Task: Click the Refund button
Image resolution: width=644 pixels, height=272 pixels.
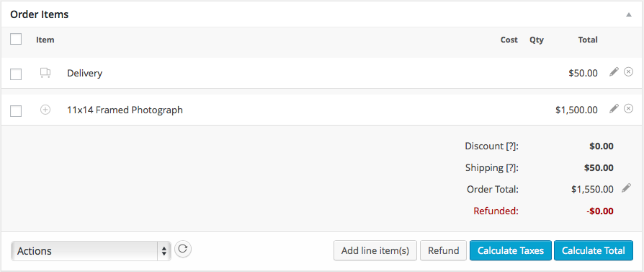Action: [x=444, y=250]
